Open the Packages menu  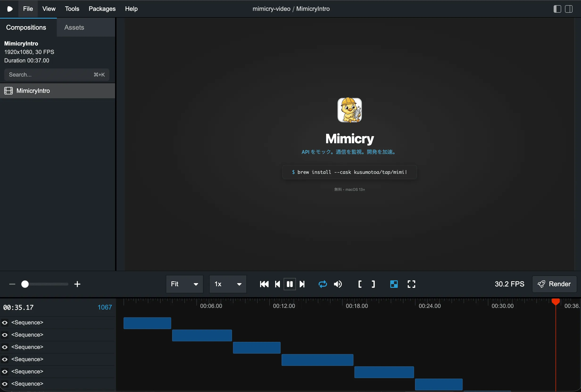point(102,9)
